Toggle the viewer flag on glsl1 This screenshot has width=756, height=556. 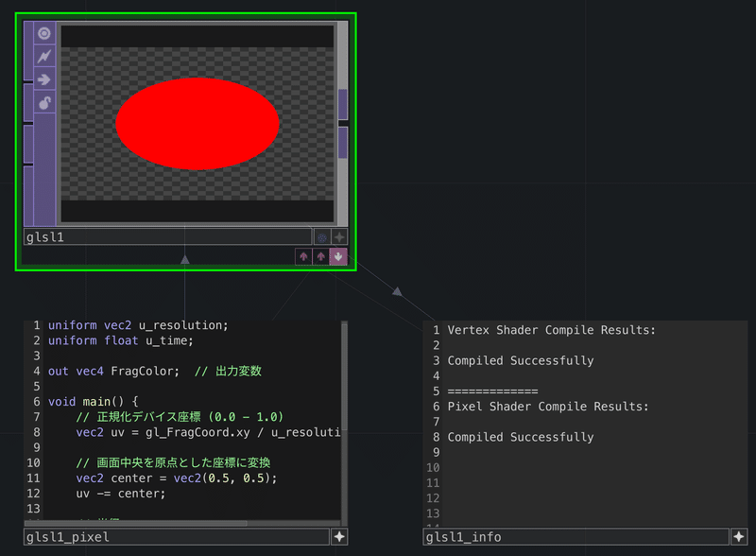44,33
